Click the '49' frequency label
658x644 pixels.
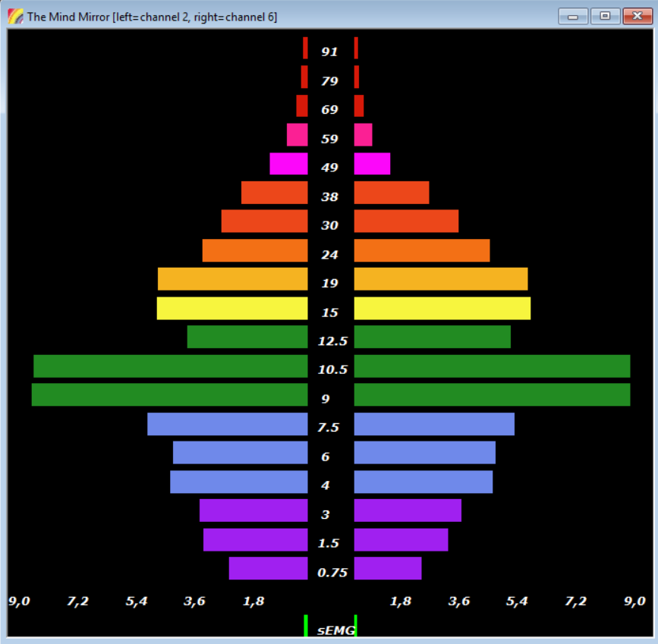point(329,168)
